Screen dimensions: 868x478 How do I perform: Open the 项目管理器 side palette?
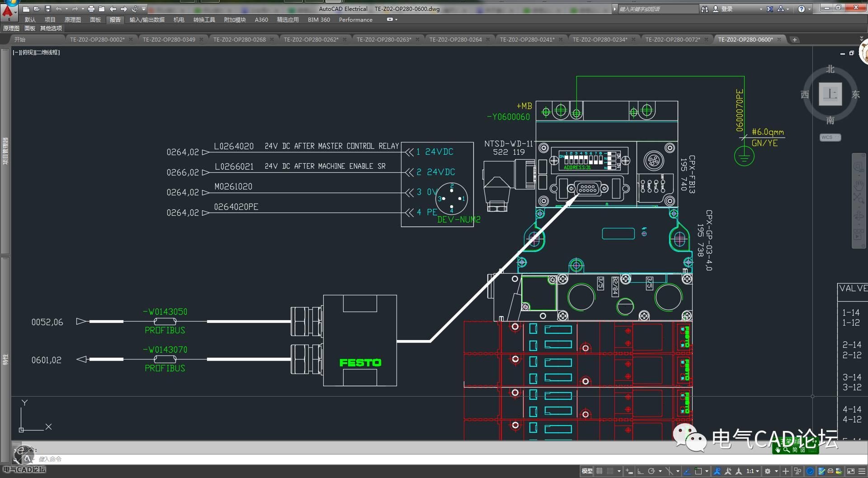[5, 151]
